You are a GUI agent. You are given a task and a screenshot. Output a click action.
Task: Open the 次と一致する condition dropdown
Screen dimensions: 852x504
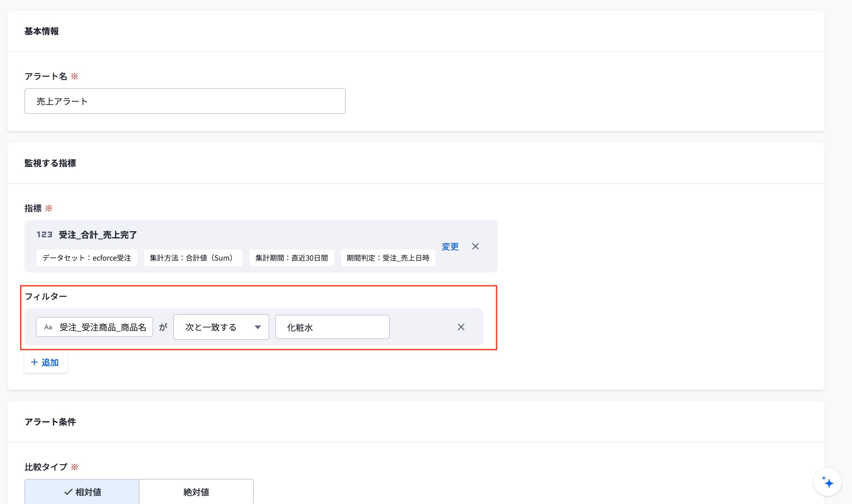point(221,327)
